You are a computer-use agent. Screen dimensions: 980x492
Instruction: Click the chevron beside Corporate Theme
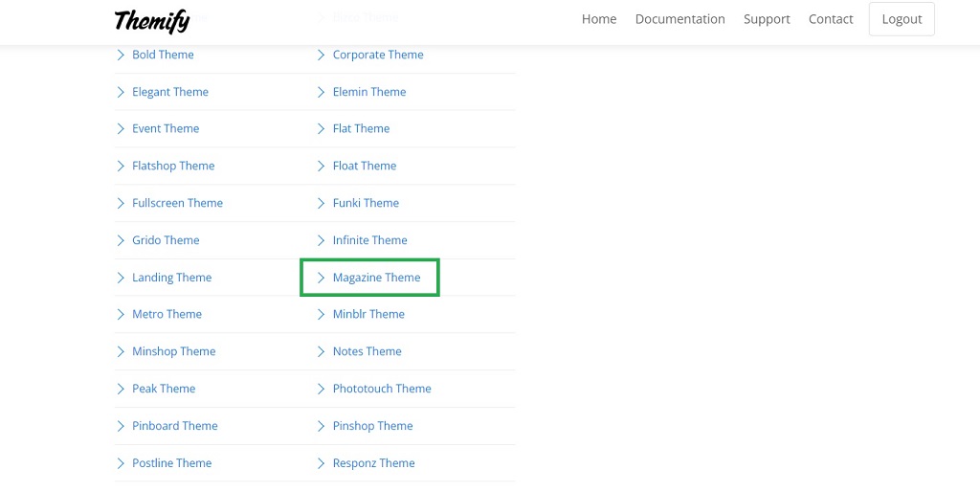[322, 55]
